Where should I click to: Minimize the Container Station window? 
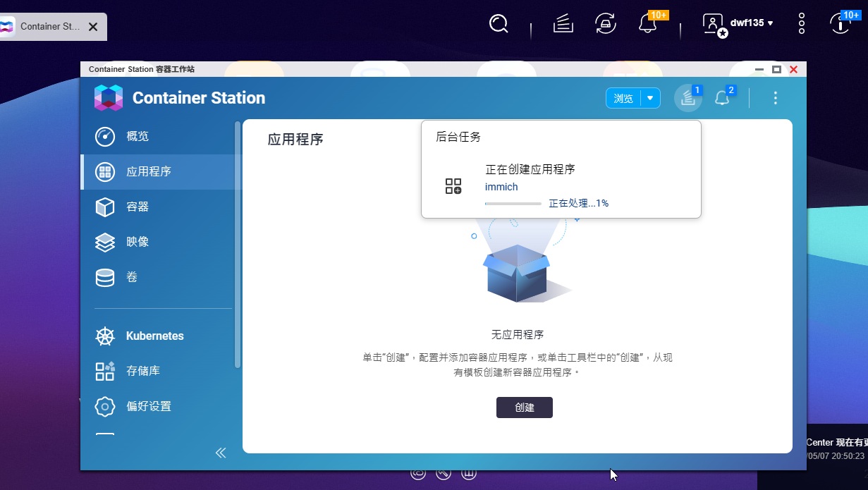pyautogui.click(x=759, y=69)
